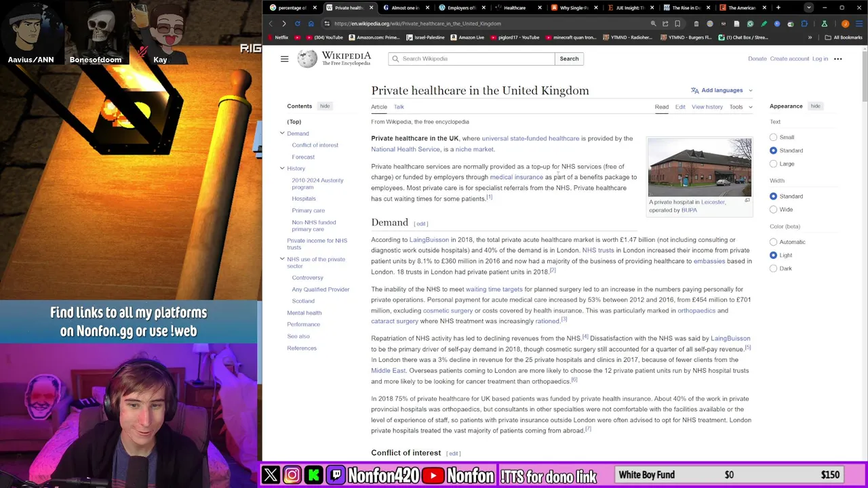Jump to 'Mental health' in contents
The width and height of the screenshot is (868, 488).
304,313
